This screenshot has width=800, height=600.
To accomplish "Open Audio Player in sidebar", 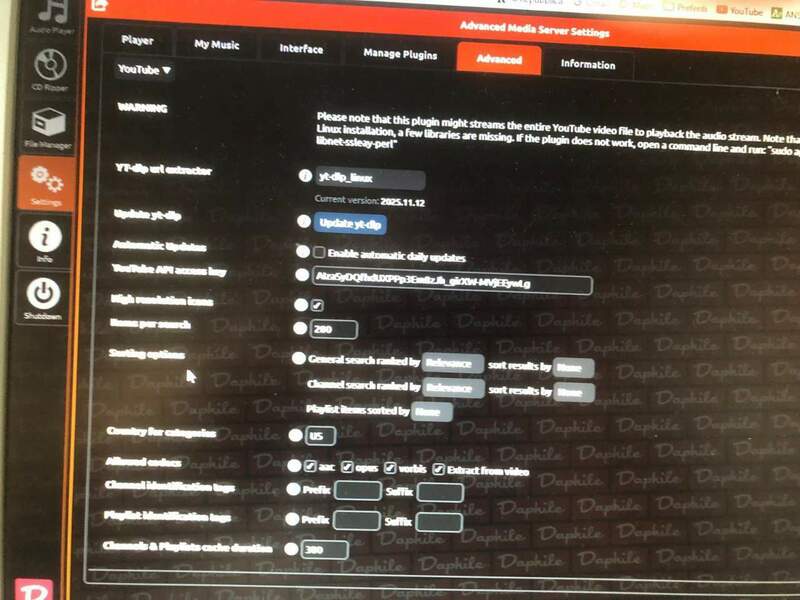I will click(x=52, y=15).
